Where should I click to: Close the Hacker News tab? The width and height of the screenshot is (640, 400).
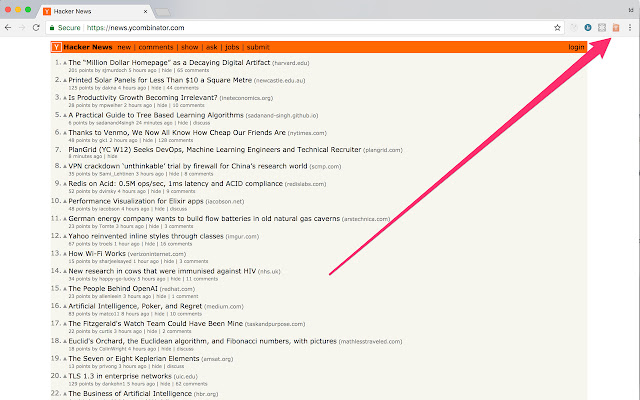145,11
